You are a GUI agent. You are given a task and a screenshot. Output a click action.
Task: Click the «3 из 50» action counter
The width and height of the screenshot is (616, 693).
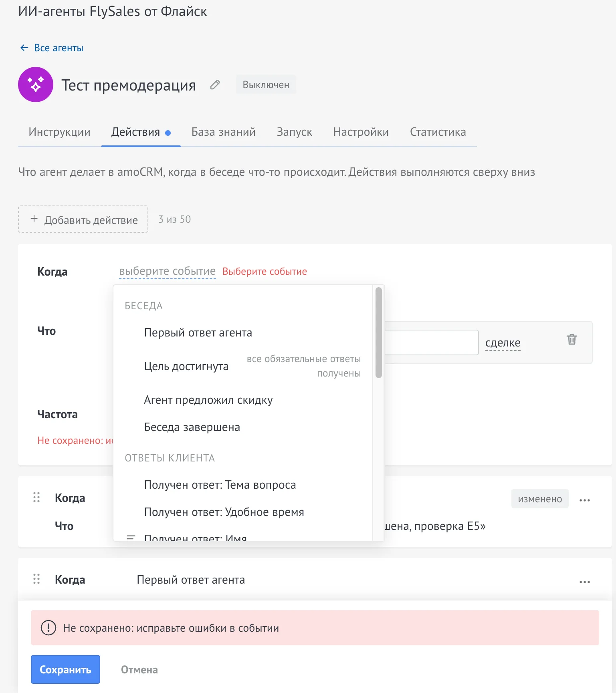point(175,219)
